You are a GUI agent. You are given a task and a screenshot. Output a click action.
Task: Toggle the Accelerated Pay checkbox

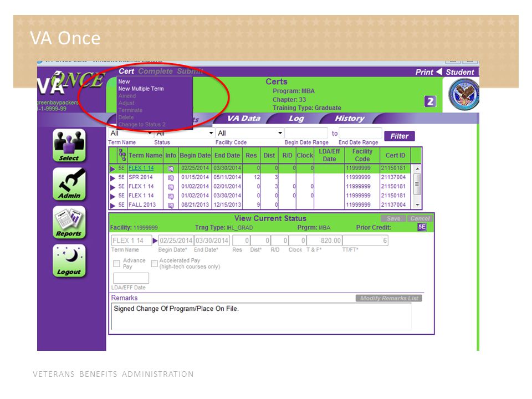[155, 263]
